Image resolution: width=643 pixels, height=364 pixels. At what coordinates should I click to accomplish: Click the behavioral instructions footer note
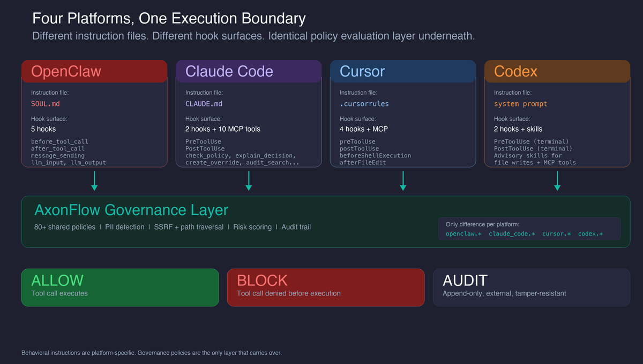pyautogui.click(x=151, y=353)
